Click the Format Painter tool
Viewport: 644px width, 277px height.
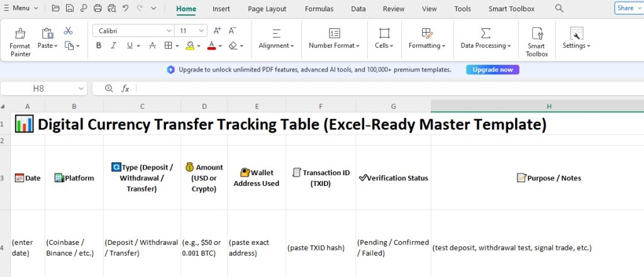(20, 41)
